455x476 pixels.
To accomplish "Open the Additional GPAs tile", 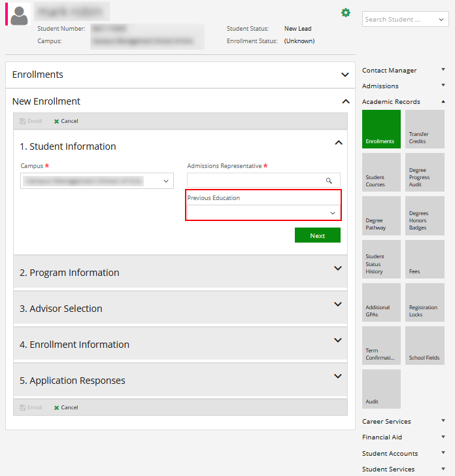I will click(x=381, y=302).
